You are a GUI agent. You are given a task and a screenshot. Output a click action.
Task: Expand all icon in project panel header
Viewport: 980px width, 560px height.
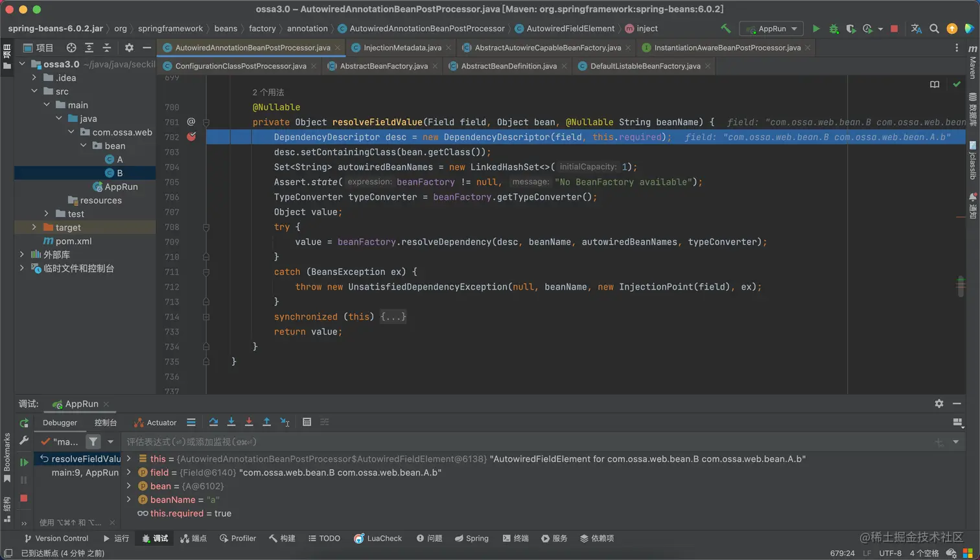click(89, 47)
